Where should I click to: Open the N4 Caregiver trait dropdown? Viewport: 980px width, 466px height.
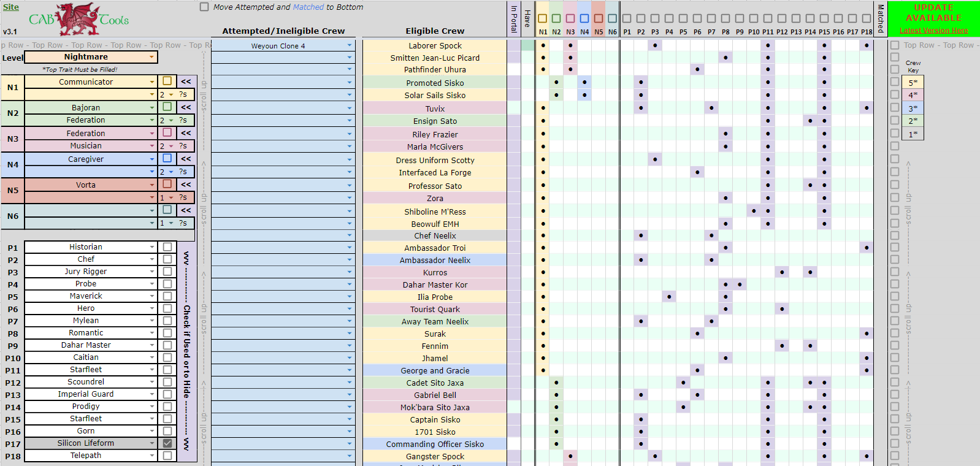[152, 159]
